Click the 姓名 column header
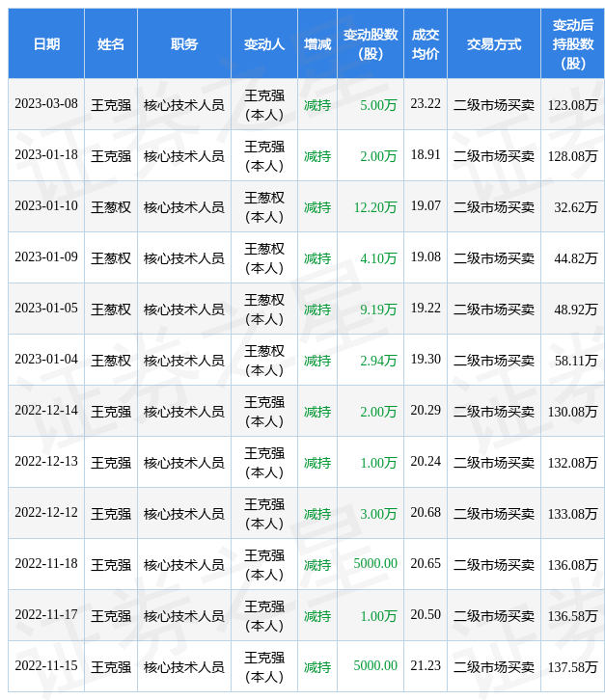605x700 pixels. (x=111, y=44)
